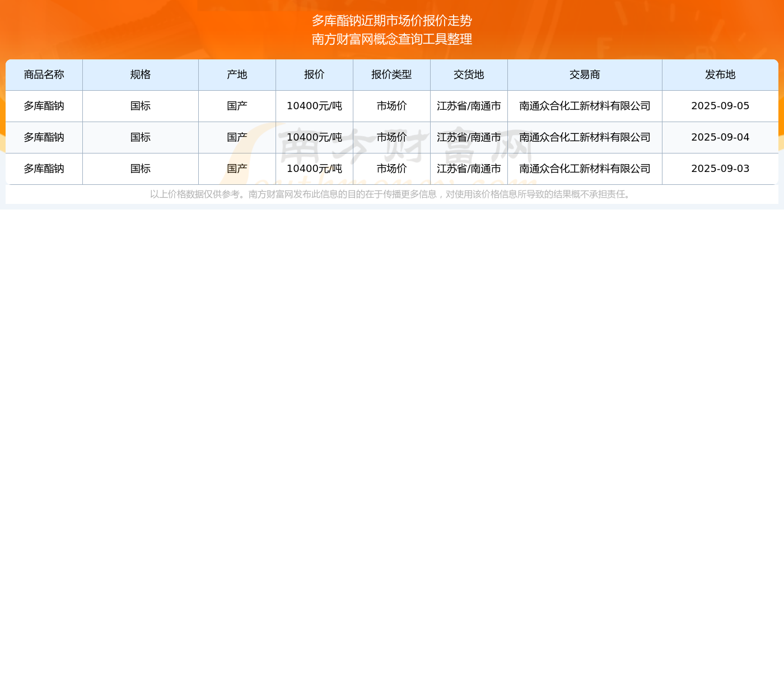Click 10400元/吨 in the 2025-09-03 row
Screen dimensions: 784x675
click(x=315, y=169)
